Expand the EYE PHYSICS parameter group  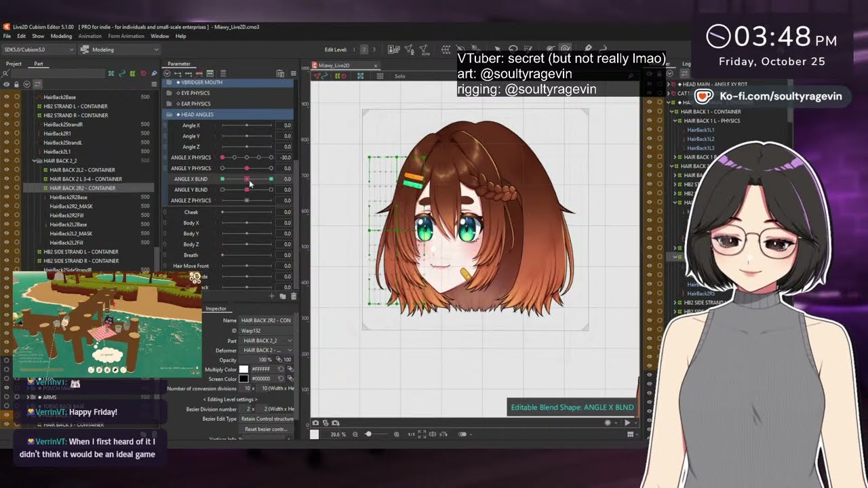170,93
